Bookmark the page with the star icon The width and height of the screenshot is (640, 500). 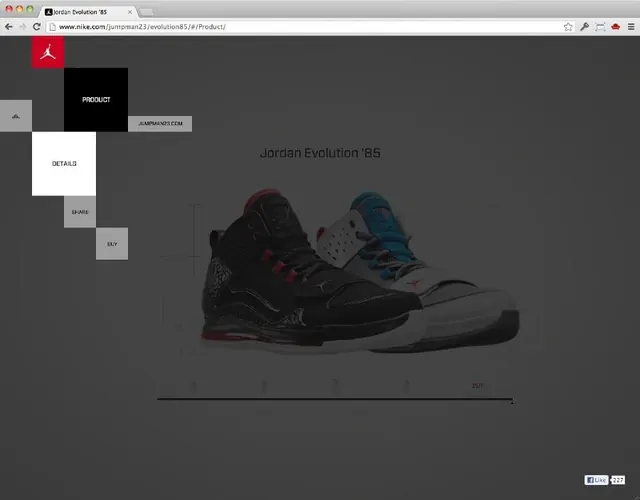[568, 27]
